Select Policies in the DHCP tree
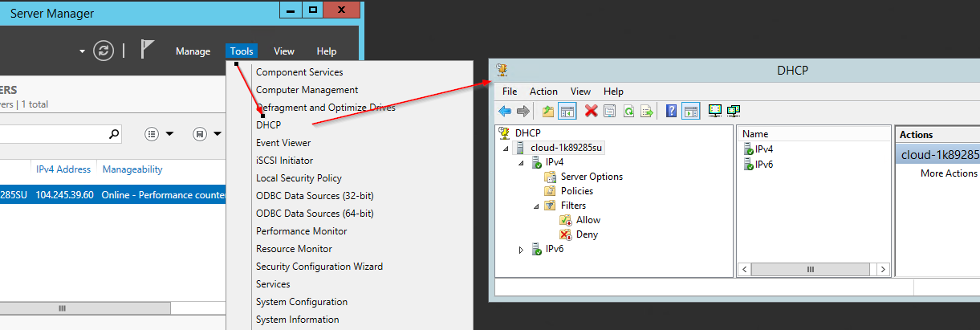Image resolution: width=980 pixels, height=330 pixels. 577,191
